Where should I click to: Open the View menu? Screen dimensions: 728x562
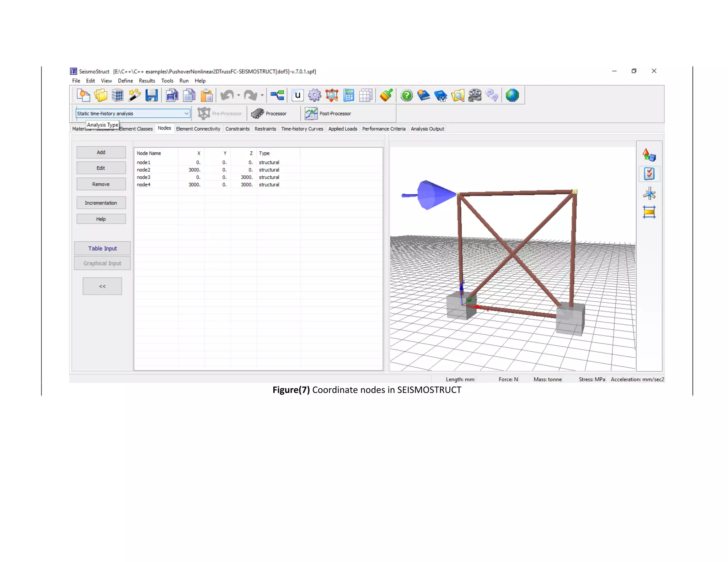point(106,81)
